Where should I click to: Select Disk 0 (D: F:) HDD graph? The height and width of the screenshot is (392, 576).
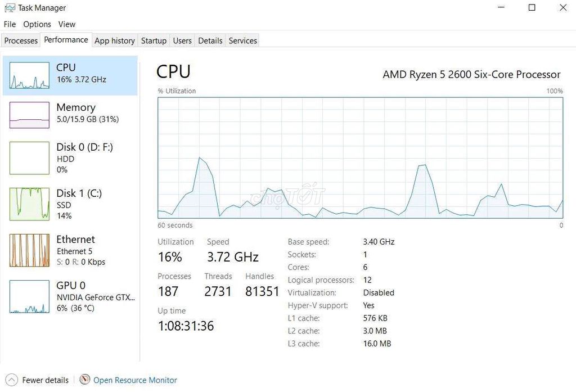click(x=70, y=158)
